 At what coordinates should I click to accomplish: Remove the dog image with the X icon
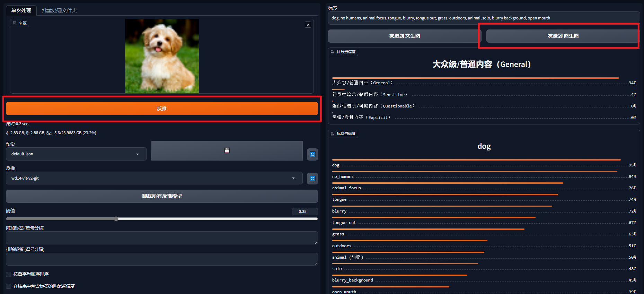308,25
